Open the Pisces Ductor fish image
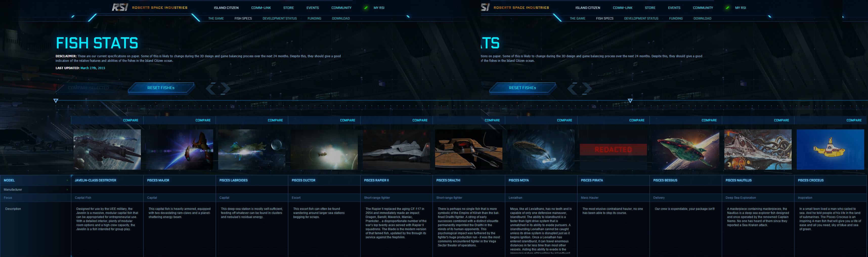Viewport: 868px width, 257px height. pyautogui.click(x=324, y=149)
